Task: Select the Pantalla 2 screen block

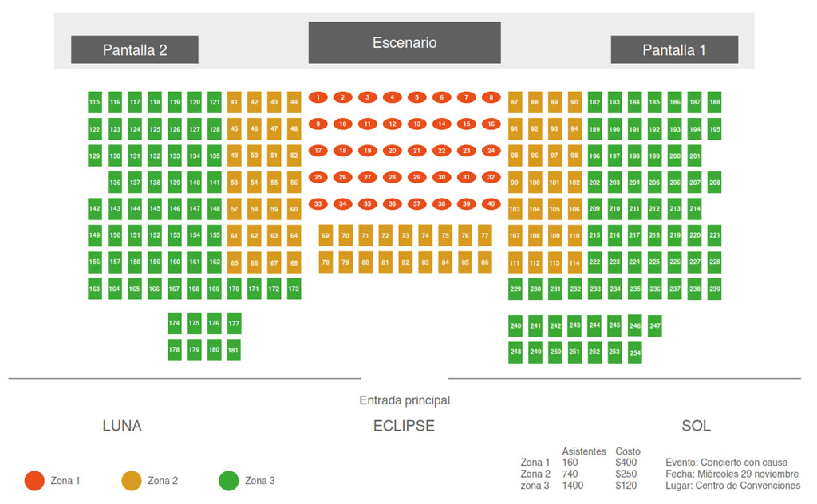Action: [135, 49]
